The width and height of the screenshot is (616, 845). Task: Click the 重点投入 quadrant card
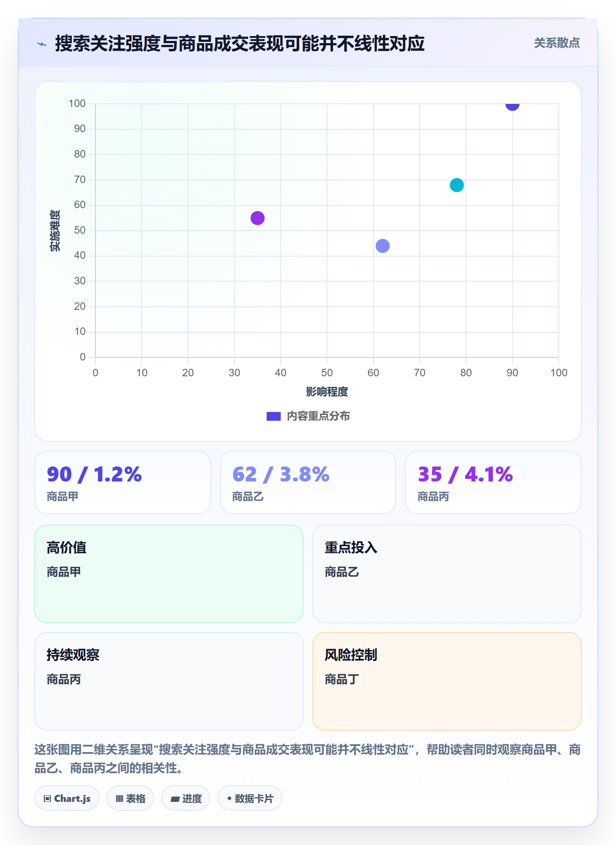tap(447, 574)
